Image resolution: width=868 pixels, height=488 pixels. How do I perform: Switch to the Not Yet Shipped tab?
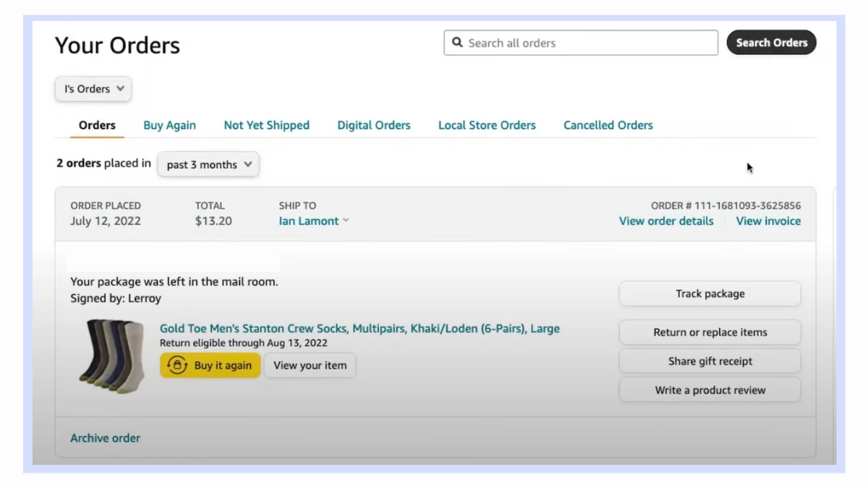point(266,125)
